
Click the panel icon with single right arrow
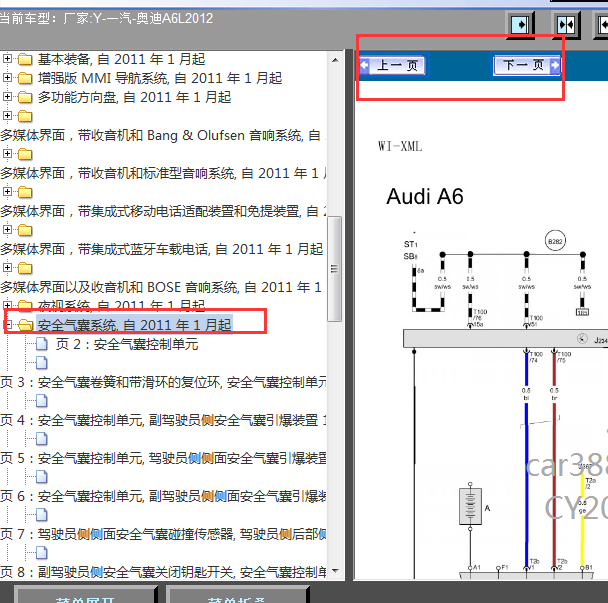tap(520, 25)
